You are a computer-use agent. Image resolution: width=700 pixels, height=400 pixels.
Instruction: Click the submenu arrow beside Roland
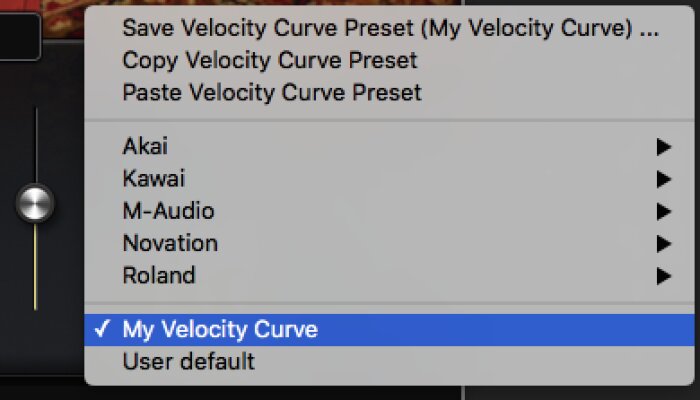click(663, 276)
